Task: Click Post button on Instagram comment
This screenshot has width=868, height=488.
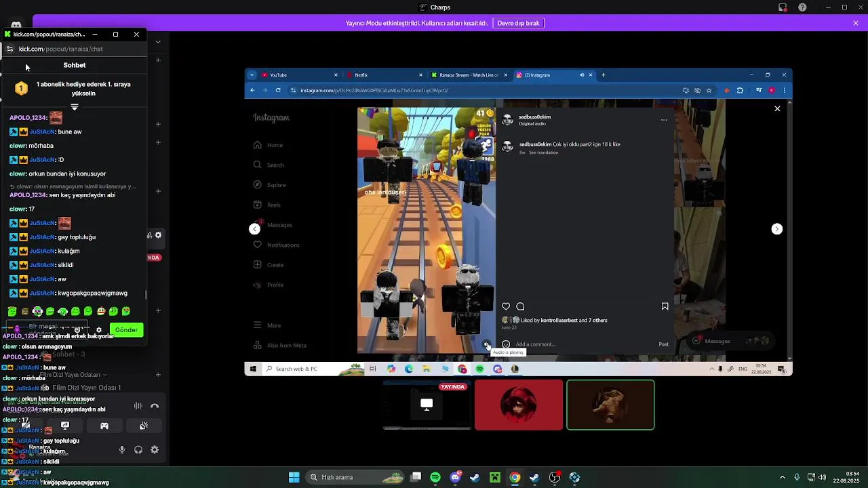Action: click(664, 344)
